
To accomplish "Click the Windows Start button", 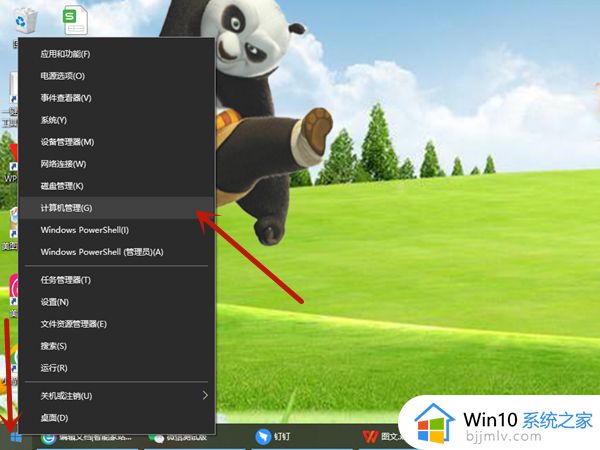I will point(16,437).
